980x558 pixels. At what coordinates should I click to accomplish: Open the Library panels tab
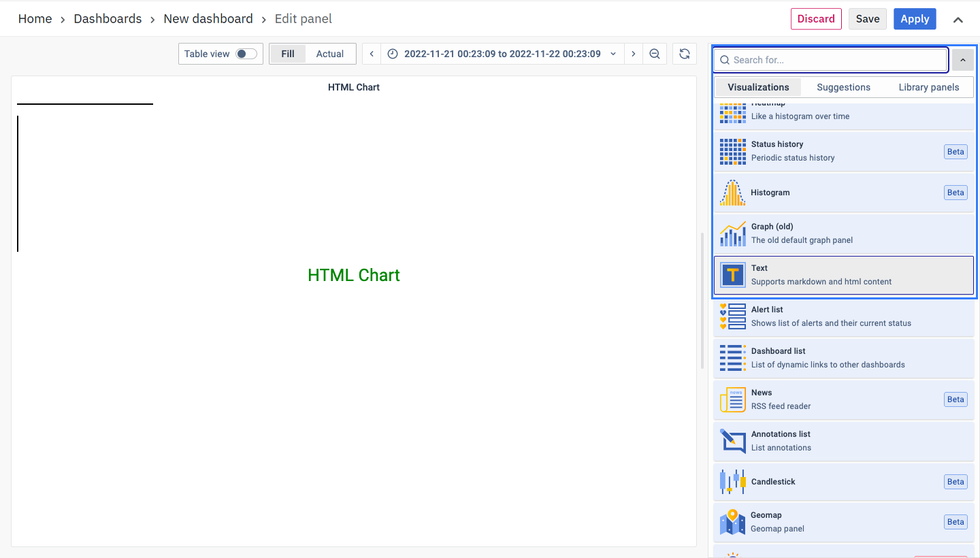click(x=928, y=87)
